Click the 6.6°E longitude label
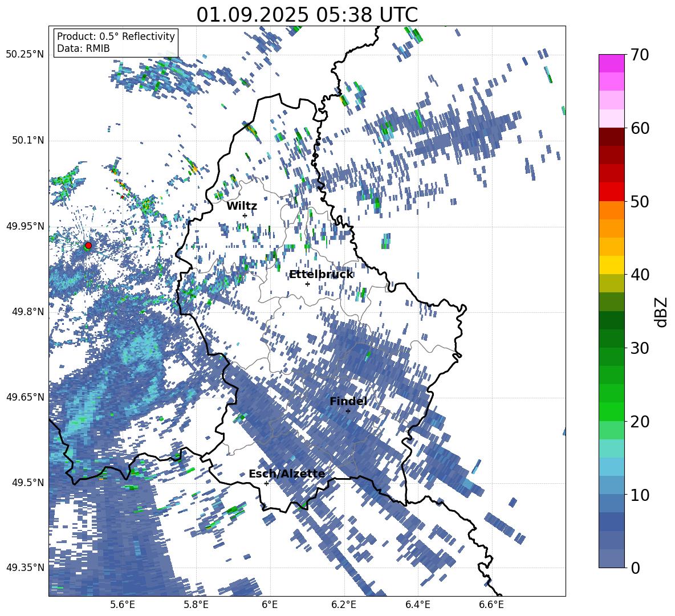The width and height of the screenshot is (675, 616). [491, 605]
